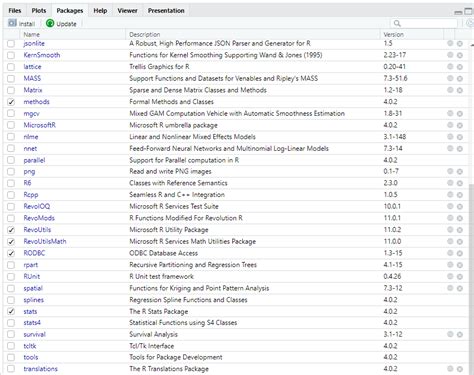Viewport: 474px width, 375px height.
Task: Remove RevoUtils using its x icon
Action: pos(460,230)
